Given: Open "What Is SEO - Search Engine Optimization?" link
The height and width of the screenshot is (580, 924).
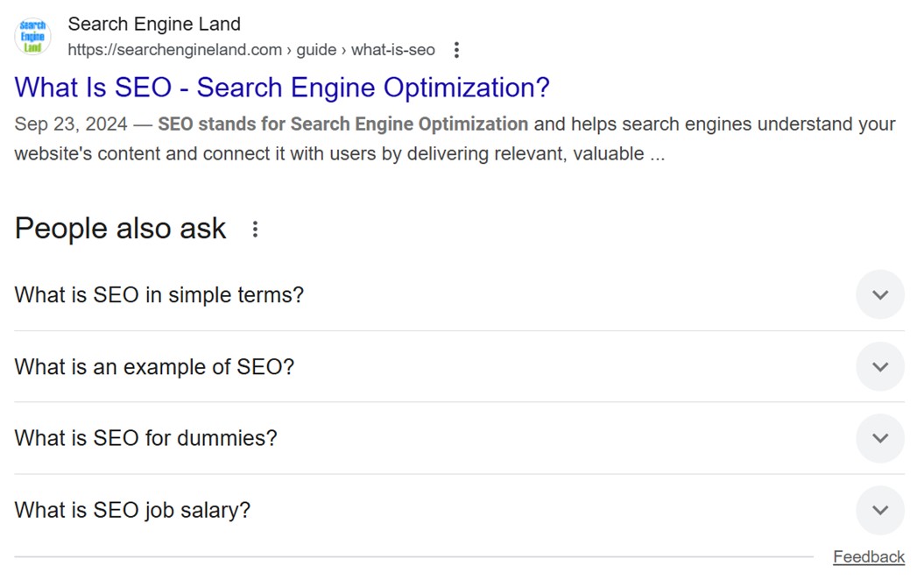Looking at the screenshot, I should 281,88.
